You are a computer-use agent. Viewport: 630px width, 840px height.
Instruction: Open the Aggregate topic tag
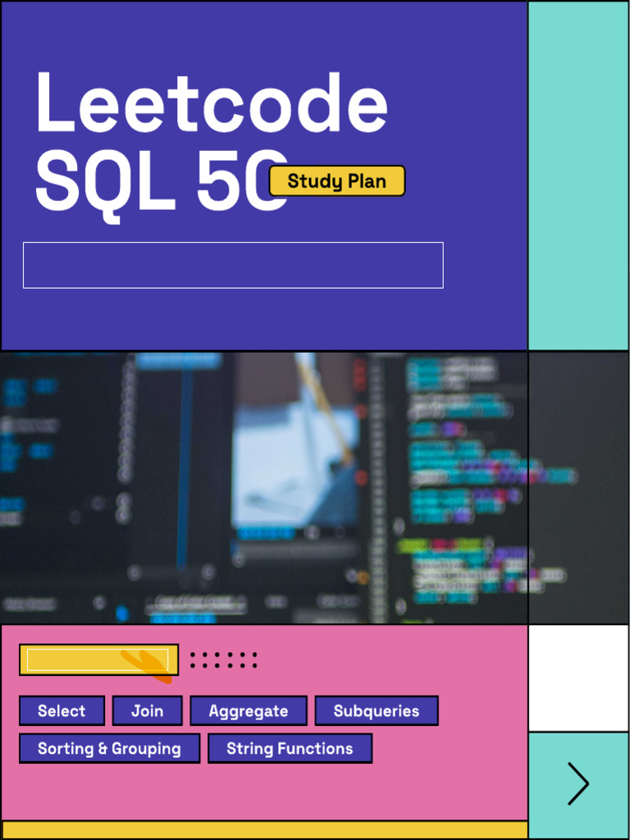pos(249,711)
